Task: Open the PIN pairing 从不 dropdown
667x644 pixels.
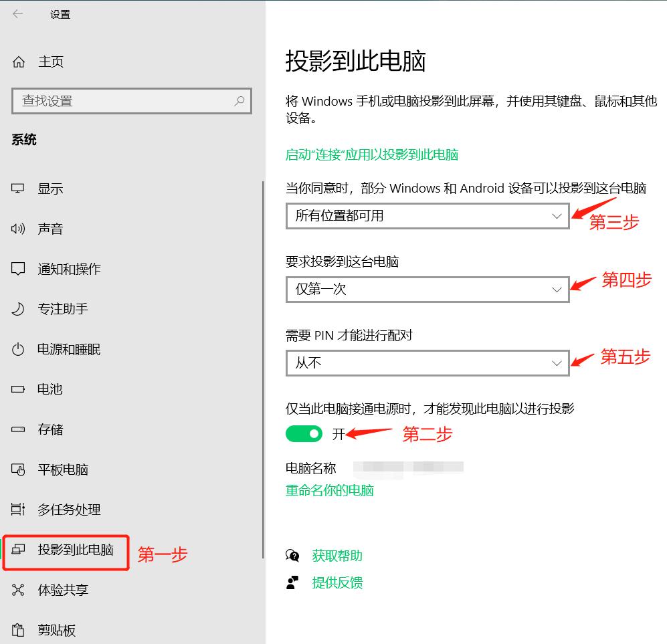Action: [x=427, y=363]
